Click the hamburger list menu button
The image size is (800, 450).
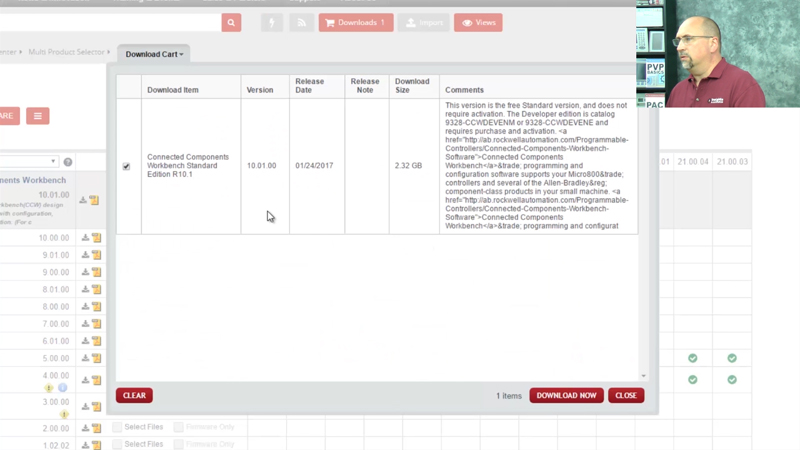pyautogui.click(x=38, y=116)
